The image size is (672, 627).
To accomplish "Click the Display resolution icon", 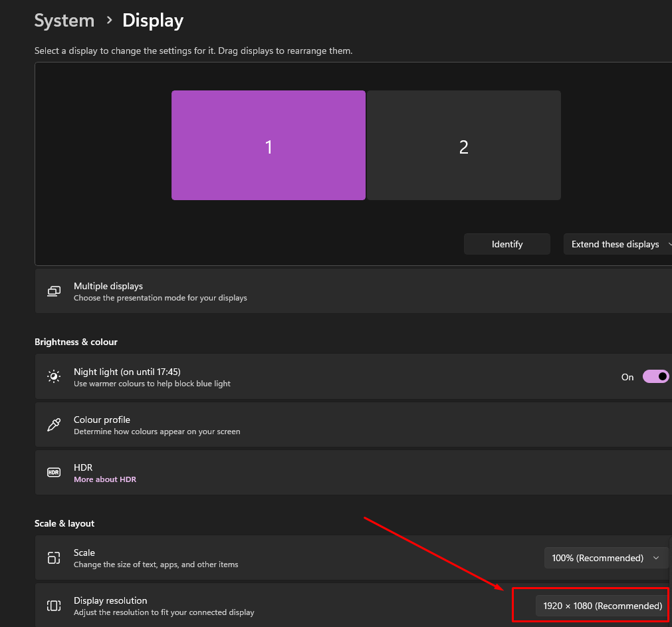I will pos(54,605).
